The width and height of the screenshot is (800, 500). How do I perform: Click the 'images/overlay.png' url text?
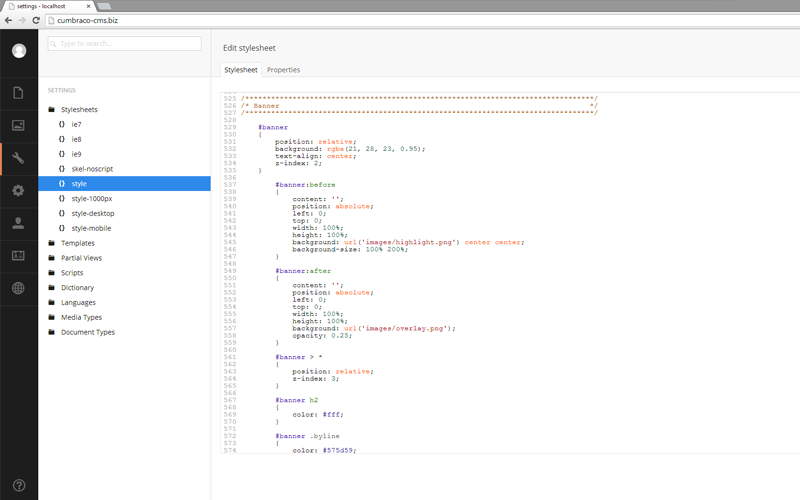pyautogui.click(x=404, y=328)
